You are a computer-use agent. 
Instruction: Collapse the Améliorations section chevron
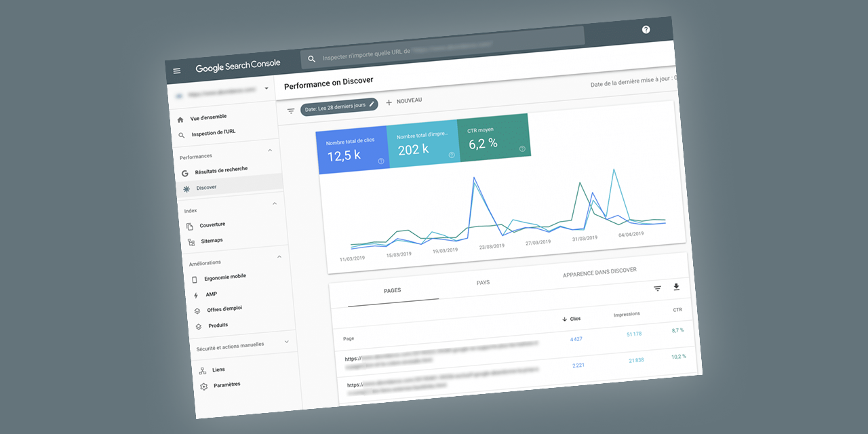[279, 256]
